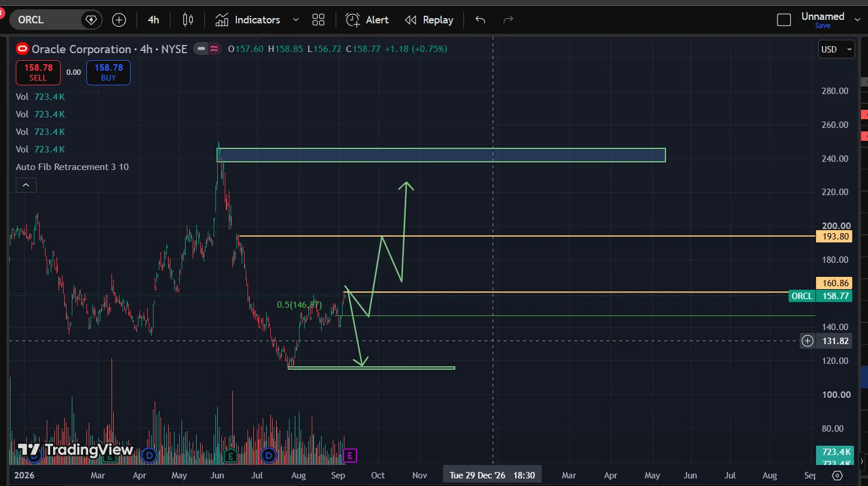The image size is (868, 486).
Task: Click the +1.18 (+0.75%) change value
Action: pyautogui.click(x=416, y=49)
